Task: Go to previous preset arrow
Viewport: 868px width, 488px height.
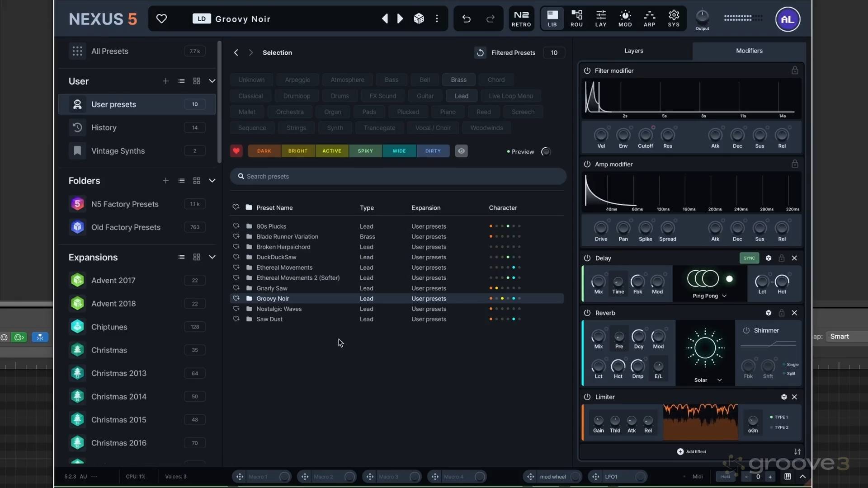Action: [x=385, y=19]
